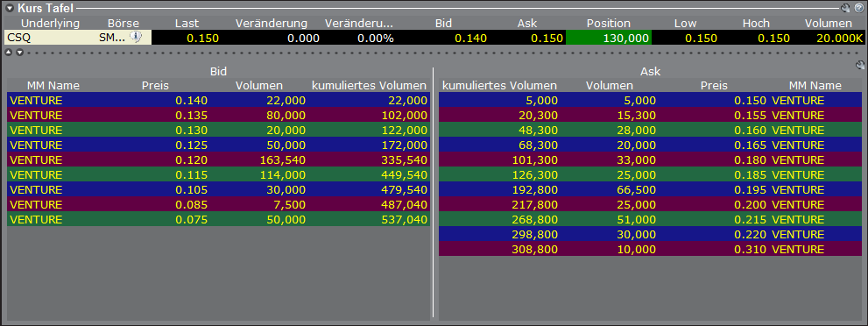
Task: Click the Börse column header
Action: pos(123,24)
